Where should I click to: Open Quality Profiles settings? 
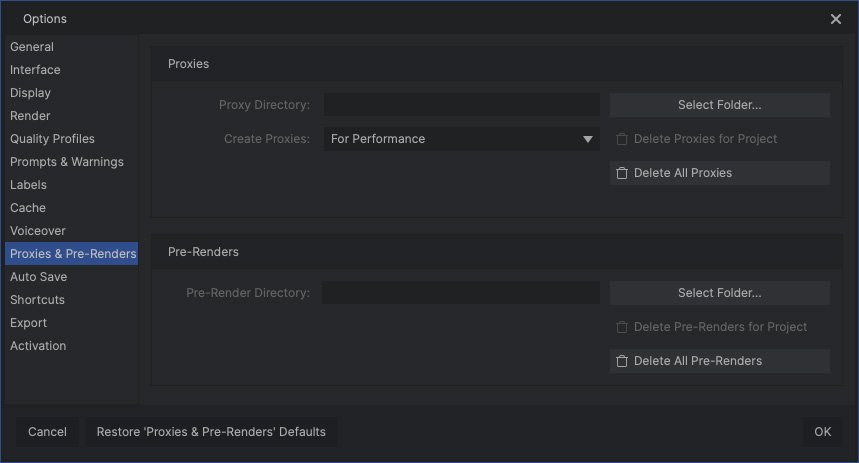(52, 139)
